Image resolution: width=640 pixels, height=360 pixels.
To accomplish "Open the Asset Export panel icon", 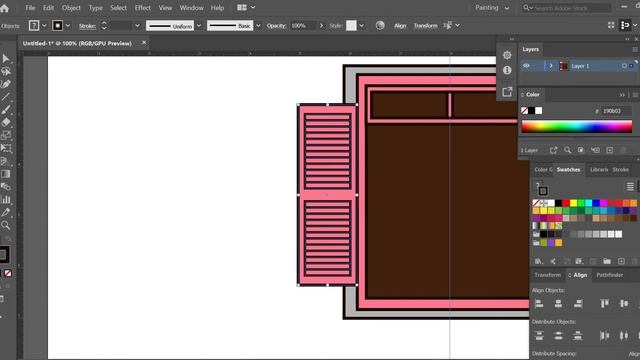I will tap(507, 91).
